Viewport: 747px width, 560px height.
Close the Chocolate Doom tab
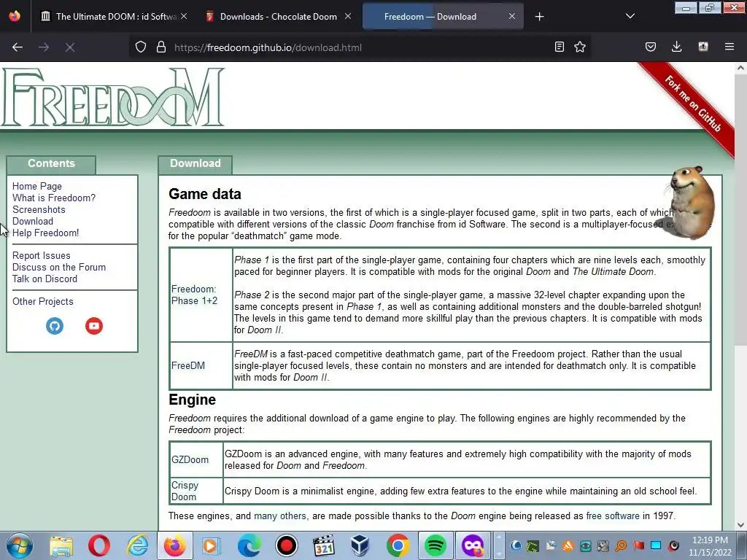[x=348, y=16]
